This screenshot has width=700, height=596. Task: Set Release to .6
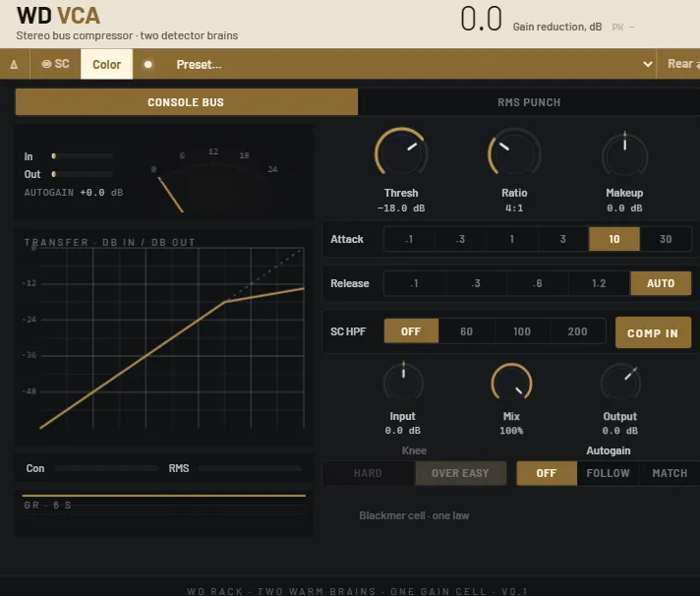[538, 283]
